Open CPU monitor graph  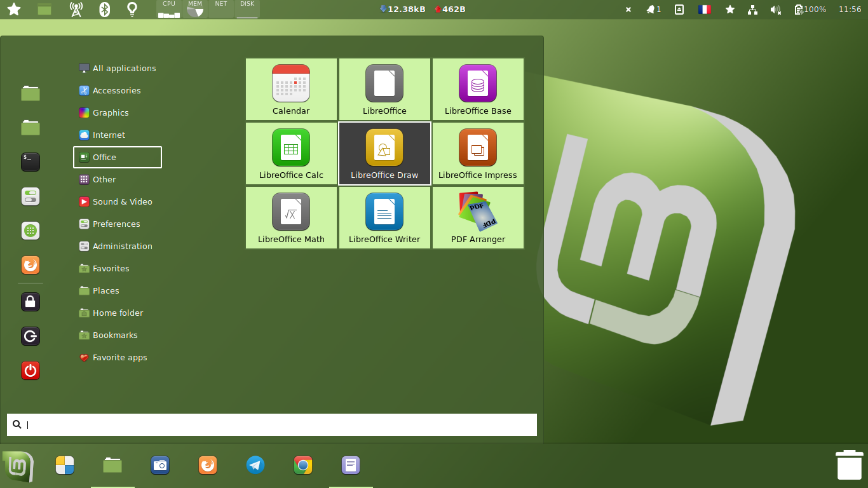pyautogui.click(x=169, y=9)
